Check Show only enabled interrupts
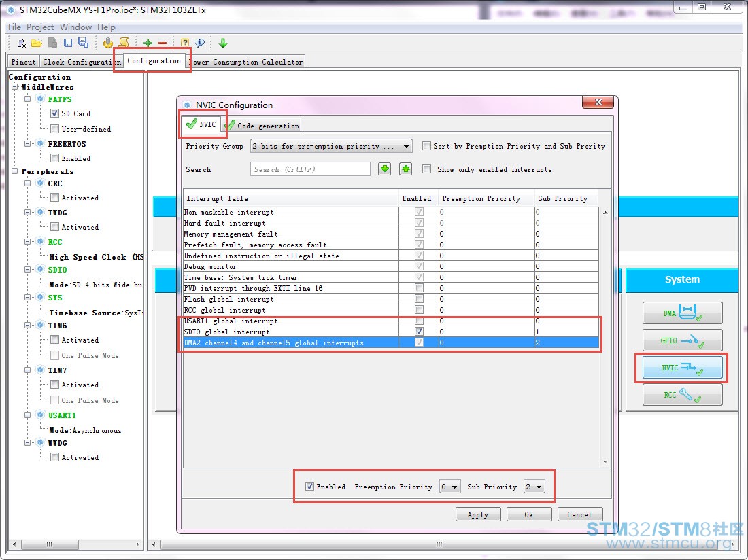The height and width of the screenshot is (560, 748). 426,169
